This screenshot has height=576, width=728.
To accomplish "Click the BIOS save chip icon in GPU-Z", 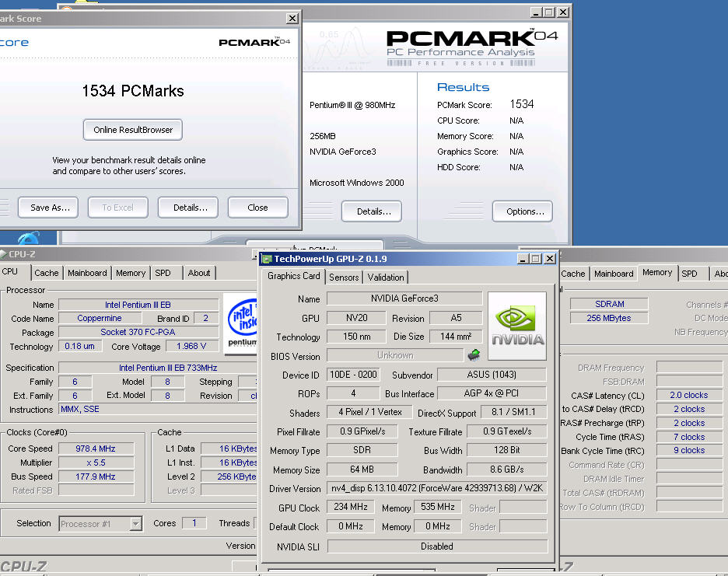I will (x=474, y=355).
